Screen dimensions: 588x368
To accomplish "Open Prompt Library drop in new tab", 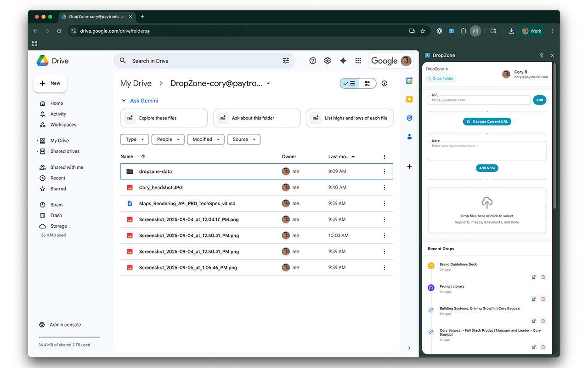I will (x=533, y=299).
